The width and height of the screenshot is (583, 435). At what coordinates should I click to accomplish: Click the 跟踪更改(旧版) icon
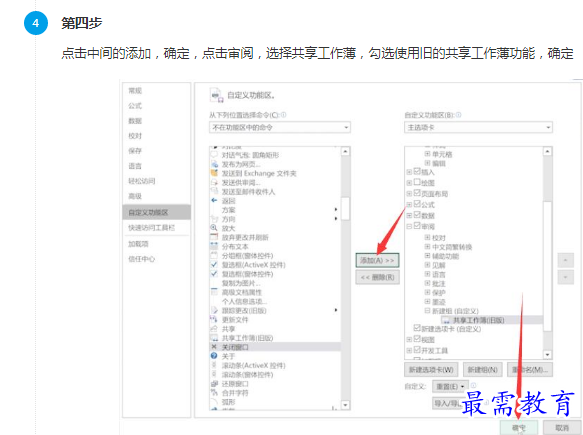tap(214, 310)
